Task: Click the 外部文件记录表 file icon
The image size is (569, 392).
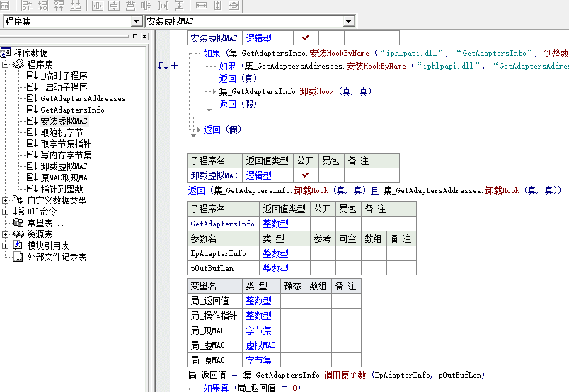Action: [19, 257]
